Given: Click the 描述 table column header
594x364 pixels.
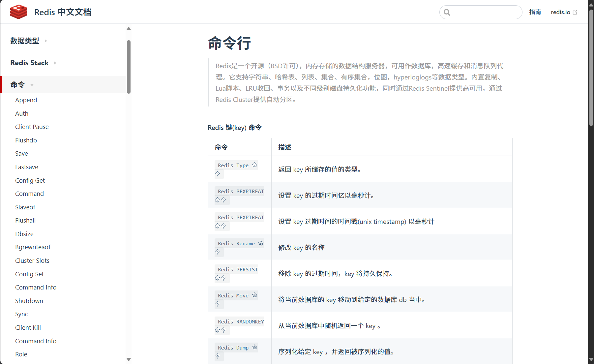Looking at the screenshot, I should click(x=285, y=147).
